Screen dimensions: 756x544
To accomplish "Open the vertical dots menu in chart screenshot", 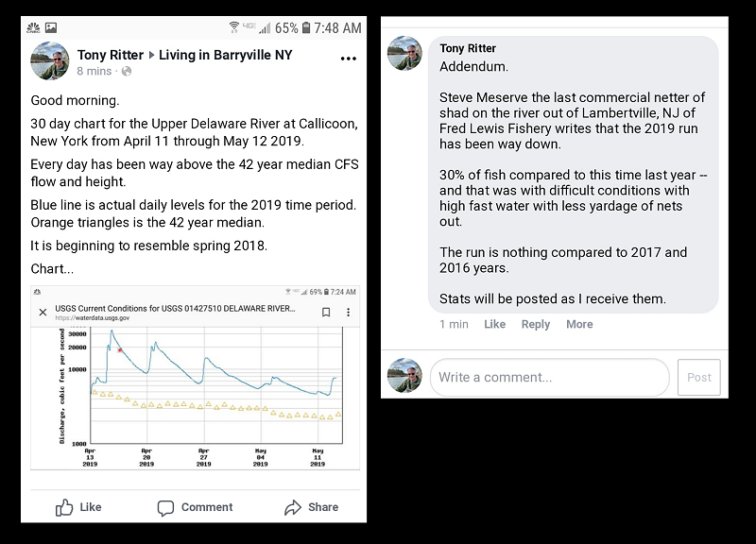I will 348,313.
